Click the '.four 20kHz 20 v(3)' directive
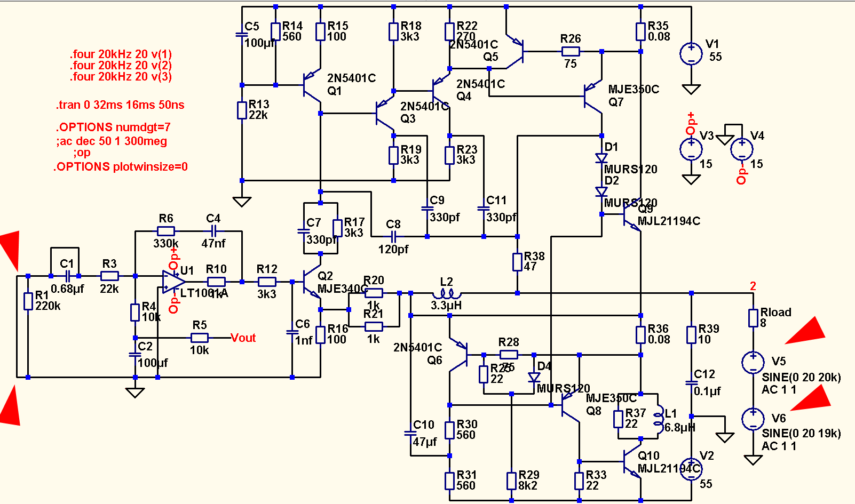 [x=121, y=77]
